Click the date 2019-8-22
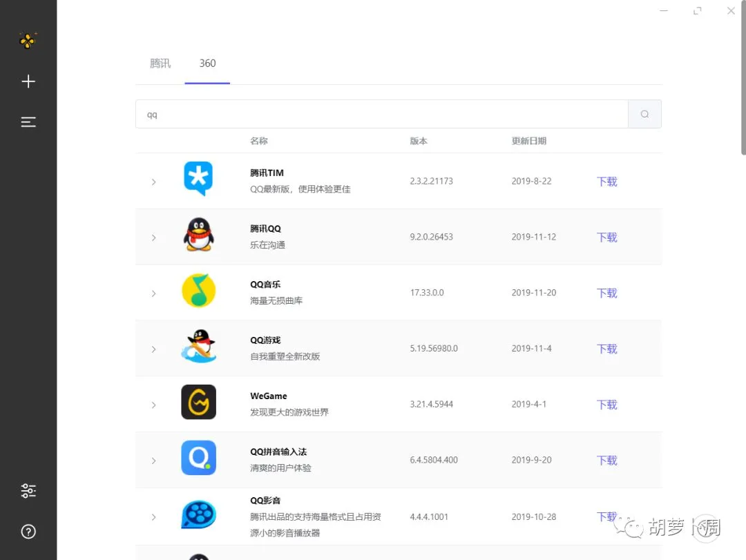Screen dimensions: 746x560 tap(531, 181)
